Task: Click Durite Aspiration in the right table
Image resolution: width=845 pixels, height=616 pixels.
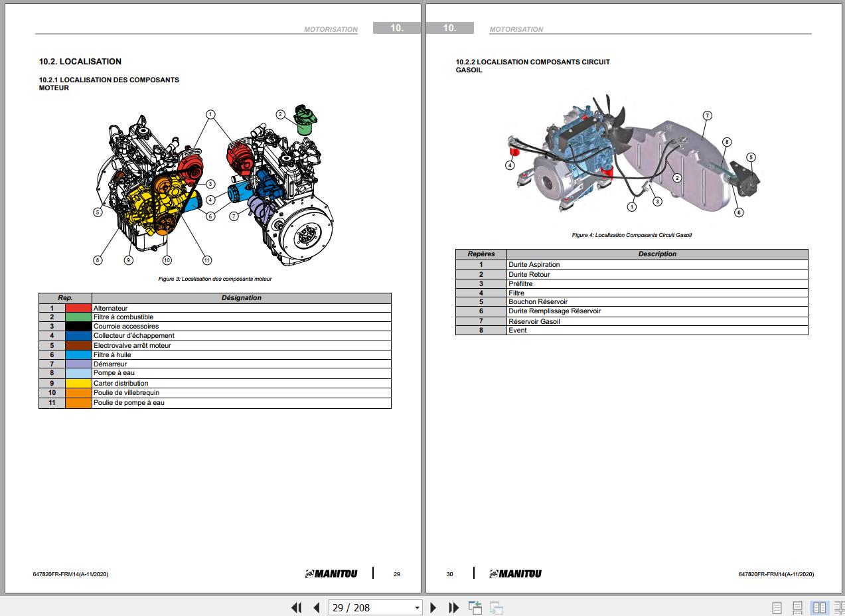Action: 534,264
